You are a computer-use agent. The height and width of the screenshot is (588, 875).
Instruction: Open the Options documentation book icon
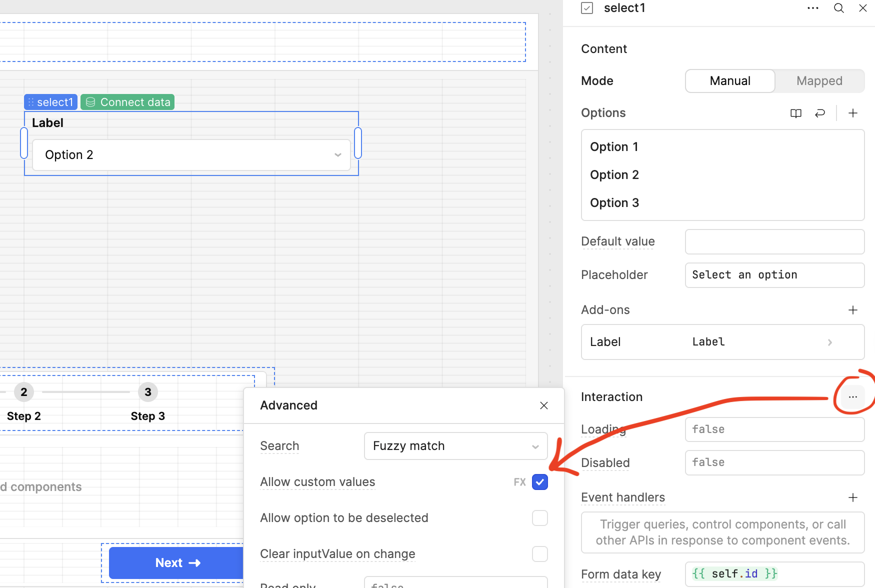pos(795,113)
